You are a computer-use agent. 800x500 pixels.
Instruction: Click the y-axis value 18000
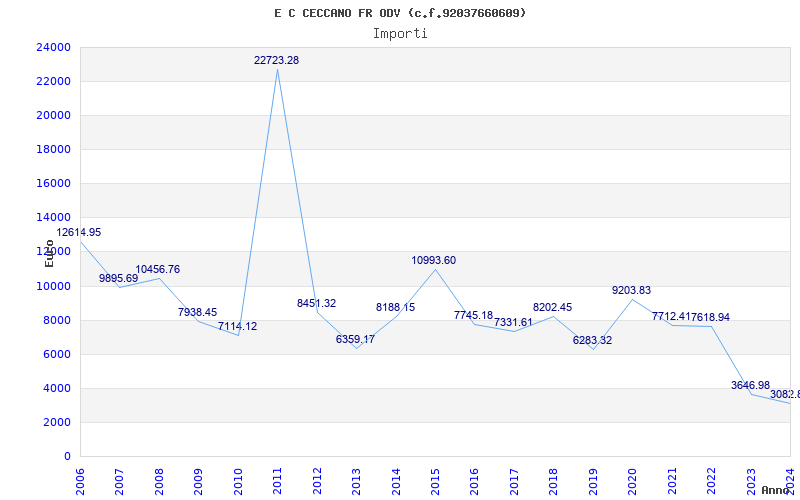point(54,149)
